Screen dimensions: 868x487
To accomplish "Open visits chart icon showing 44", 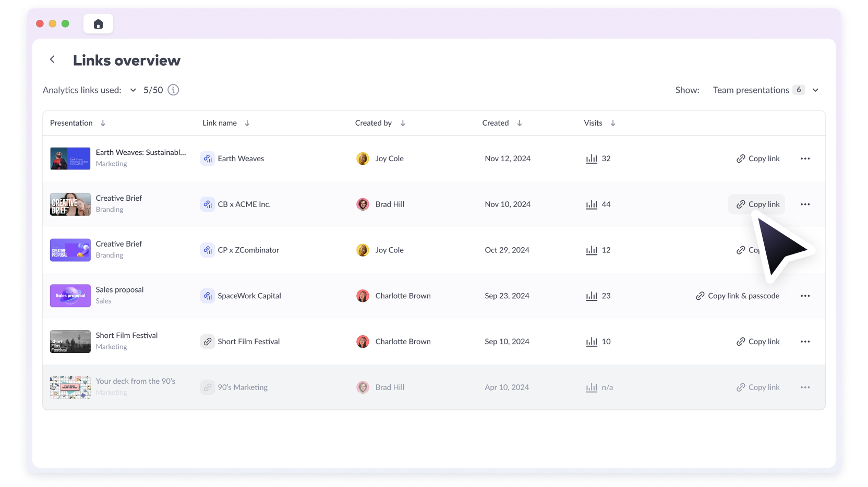I will (x=592, y=204).
